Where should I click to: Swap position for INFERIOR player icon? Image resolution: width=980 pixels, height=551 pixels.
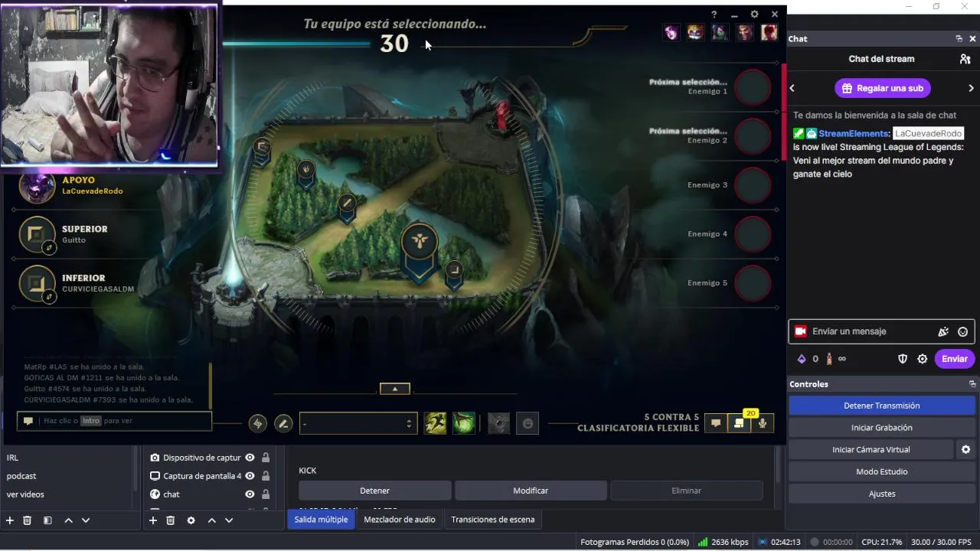click(x=49, y=296)
